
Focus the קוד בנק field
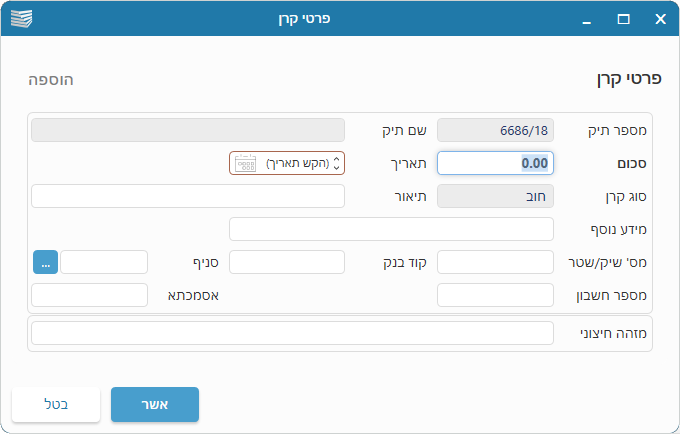pos(287,262)
